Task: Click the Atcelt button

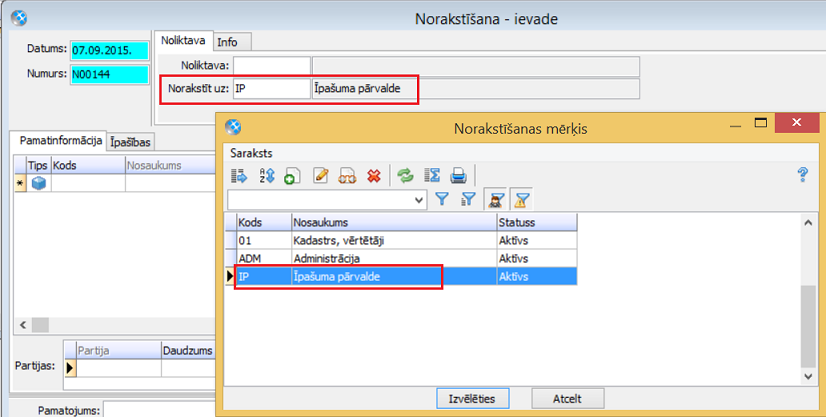Action: (567, 399)
